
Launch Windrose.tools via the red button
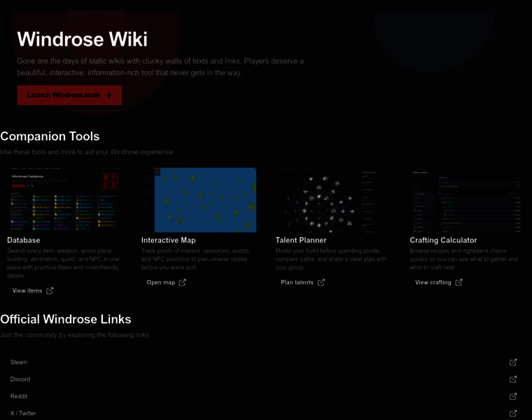coord(69,95)
